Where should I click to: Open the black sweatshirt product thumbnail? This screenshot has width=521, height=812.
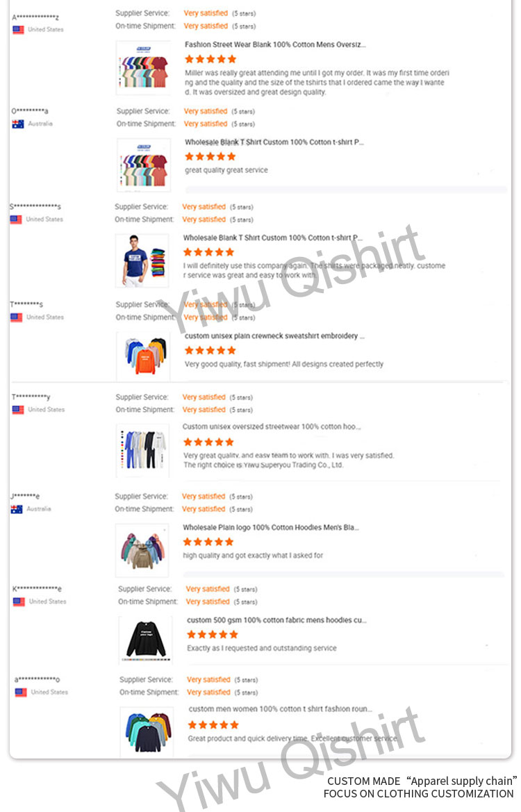[x=145, y=640]
